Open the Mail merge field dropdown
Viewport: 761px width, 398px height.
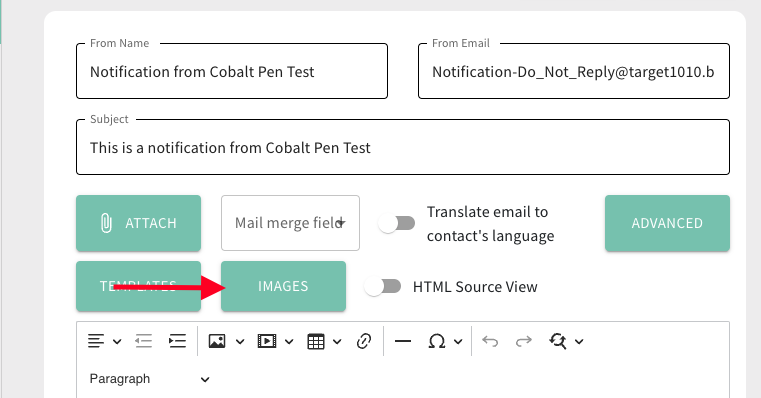[290, 223]
